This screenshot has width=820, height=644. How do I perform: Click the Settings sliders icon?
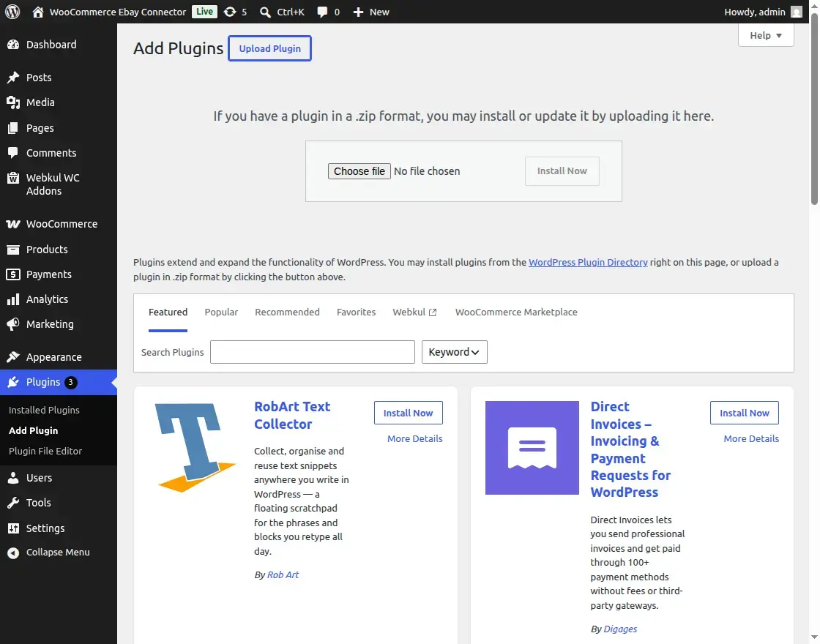13,528
